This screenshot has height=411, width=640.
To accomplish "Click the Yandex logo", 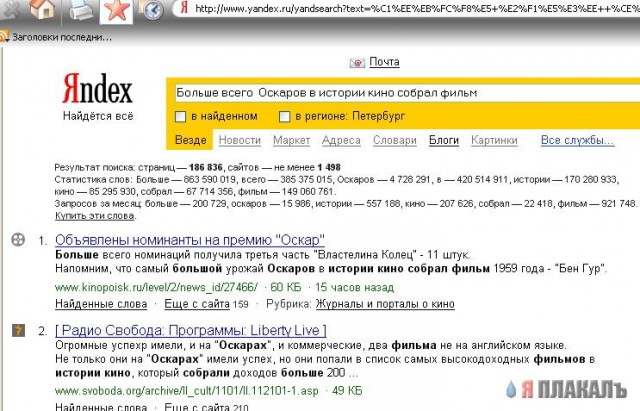I will [98, 89].
